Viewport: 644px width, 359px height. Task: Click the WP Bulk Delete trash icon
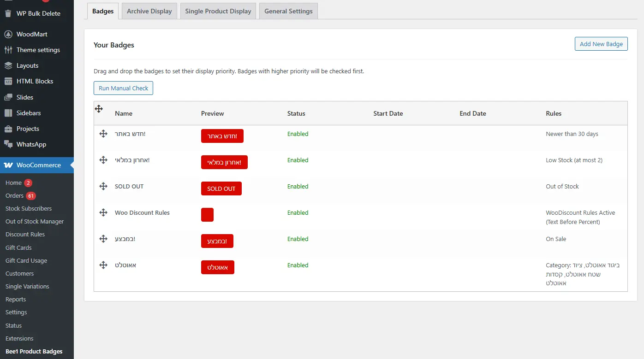[8, 13]
